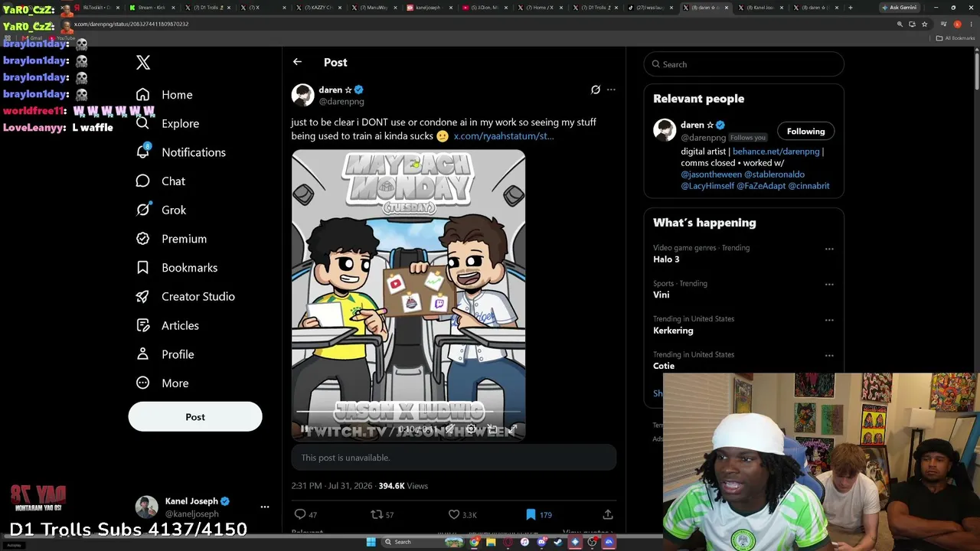Go back using the arrow beside Post
Image resolution: width=980 pixels, height=551 pixels.
point(297,62)
